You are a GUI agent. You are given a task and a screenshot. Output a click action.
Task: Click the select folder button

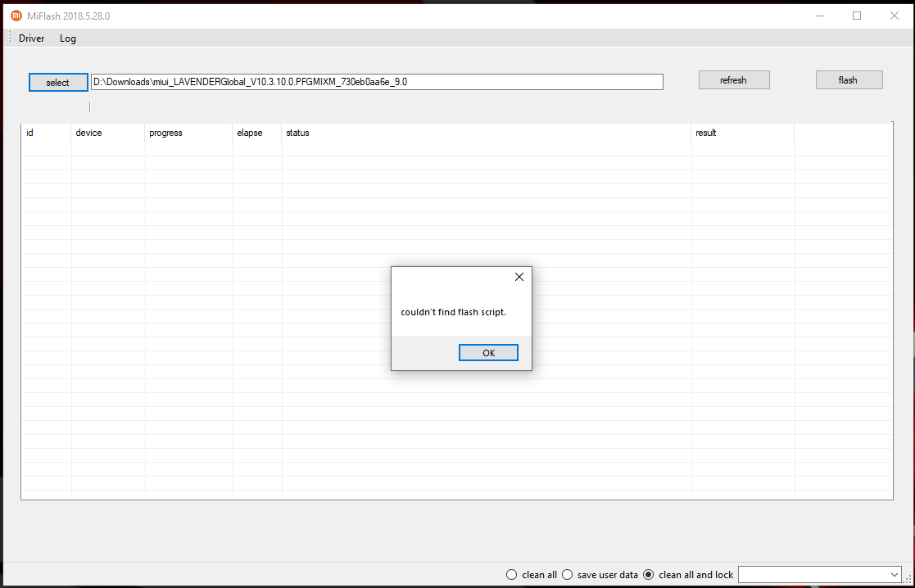(x=58, y=82)
